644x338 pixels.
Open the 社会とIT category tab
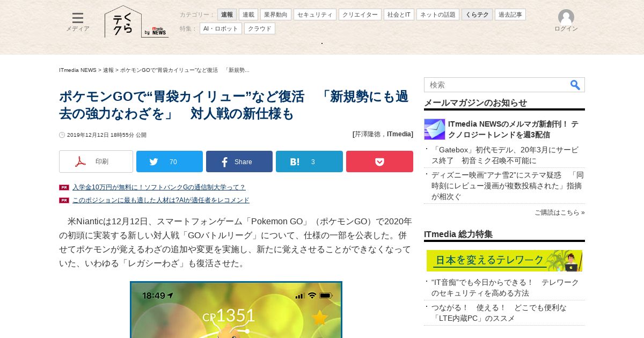pos(399,14)
